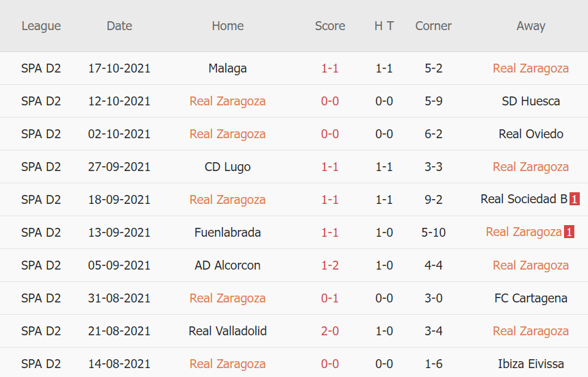Click the Away column header
This screenshot has height=377, width=588.
tap(531, 26)
